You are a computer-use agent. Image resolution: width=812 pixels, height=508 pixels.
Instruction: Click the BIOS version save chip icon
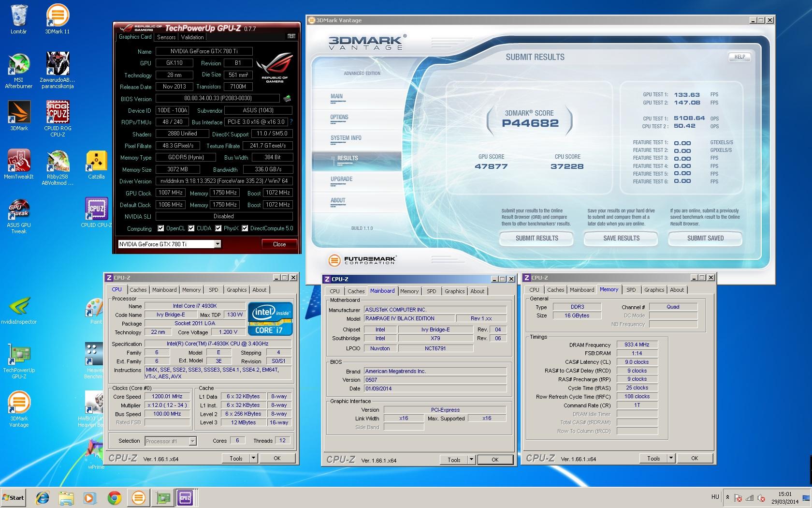click(287, 98)
